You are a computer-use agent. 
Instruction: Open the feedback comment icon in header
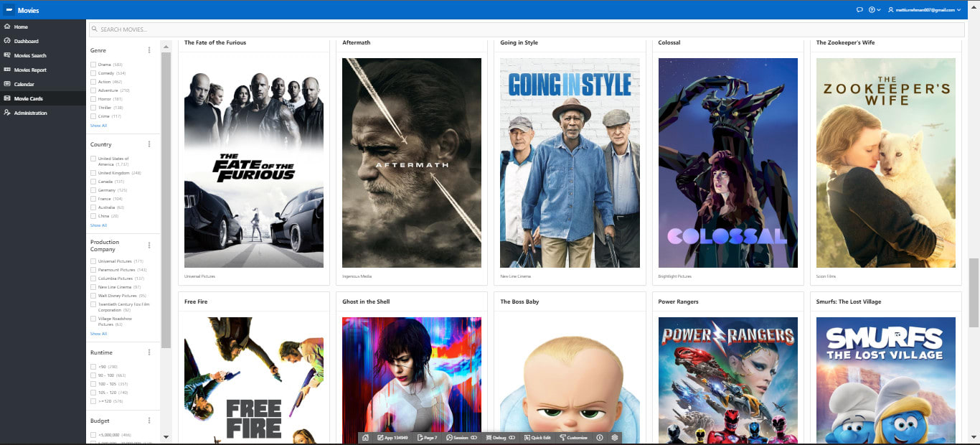coord(859,10)
